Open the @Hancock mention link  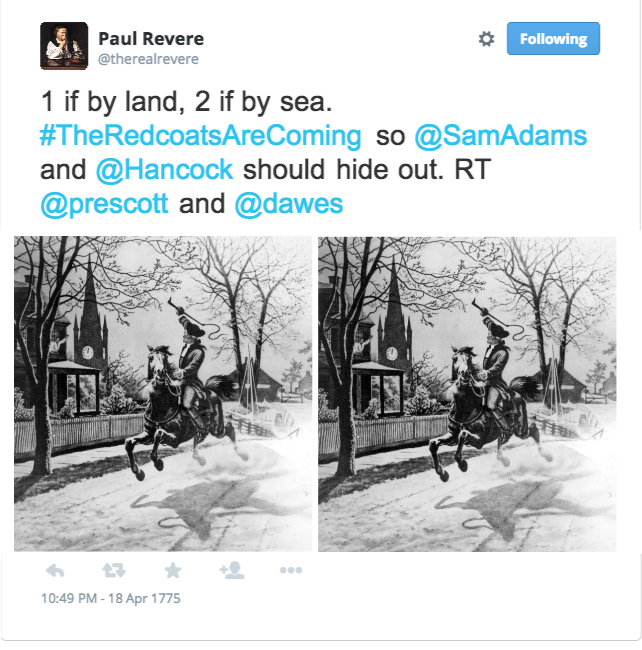tap(165, 170)
